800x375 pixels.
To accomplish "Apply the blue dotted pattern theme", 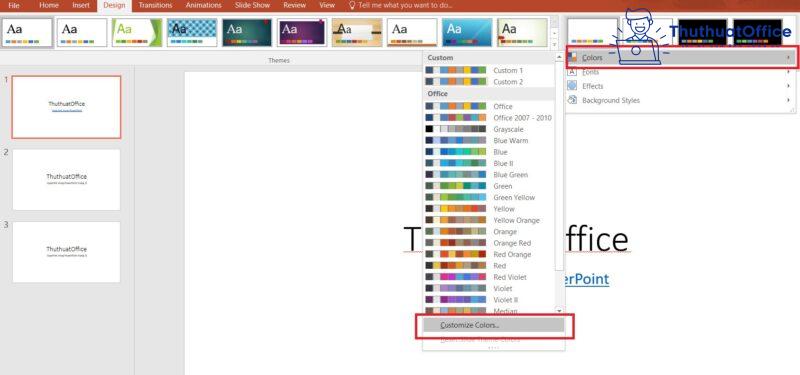I will (192, 33).
